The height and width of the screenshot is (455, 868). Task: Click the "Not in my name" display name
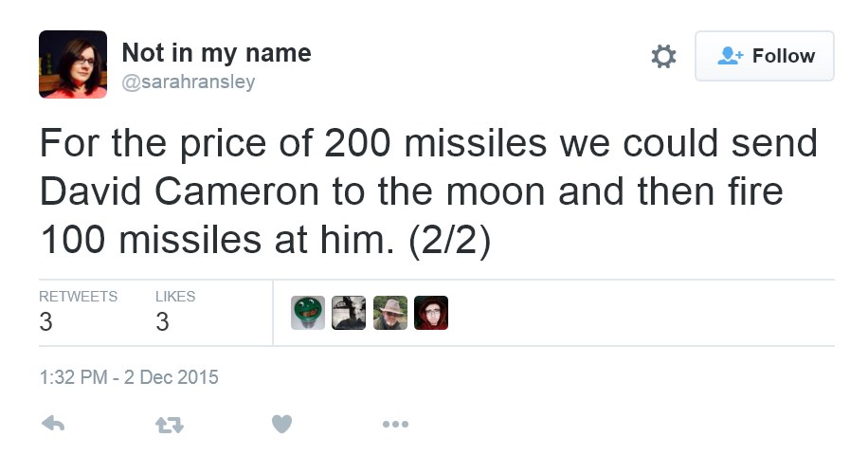(216, 53)
